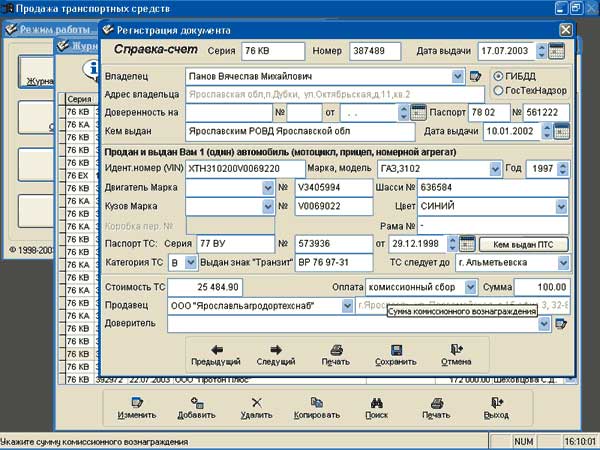
Task: Expand Двигатель Марка dropdown
Action: pos(268,188)
